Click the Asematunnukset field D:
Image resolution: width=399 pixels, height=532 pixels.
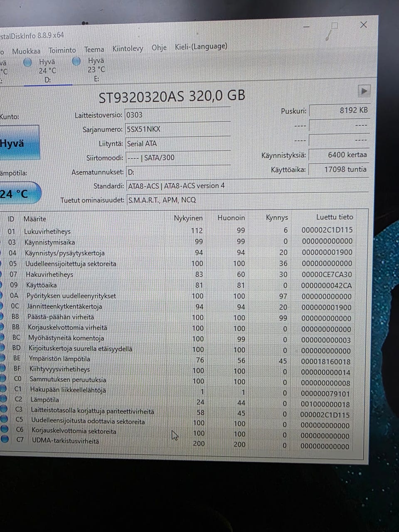(178, 172)
